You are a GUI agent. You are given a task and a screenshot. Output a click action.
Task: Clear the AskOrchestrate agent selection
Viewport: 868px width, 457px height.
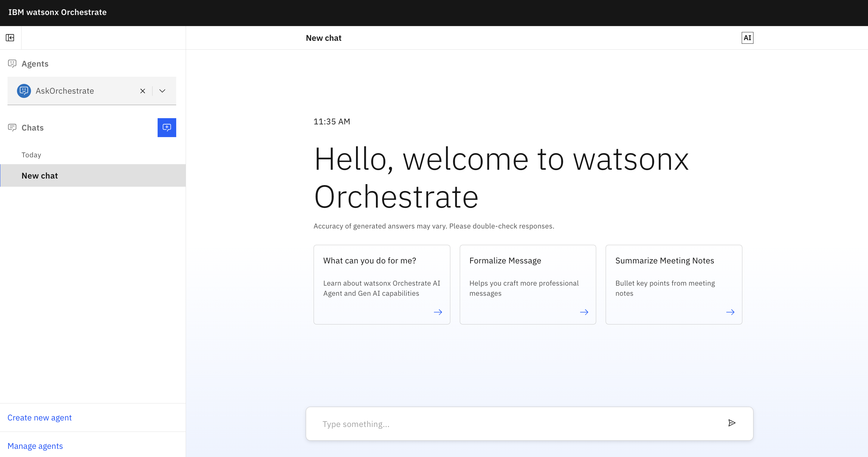[143, 91]
